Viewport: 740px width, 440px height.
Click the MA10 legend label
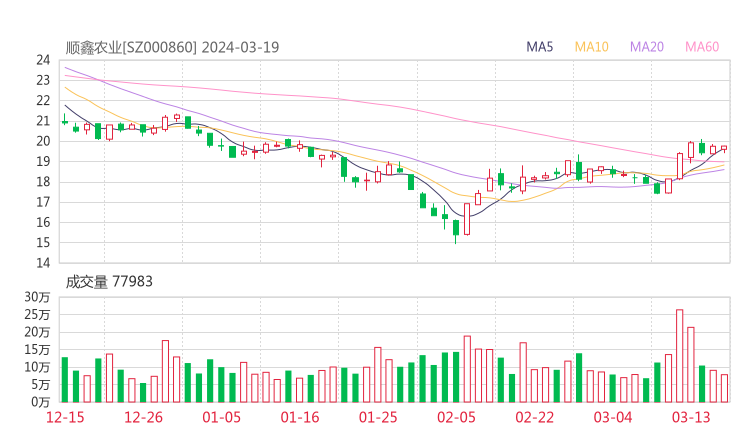591,47
